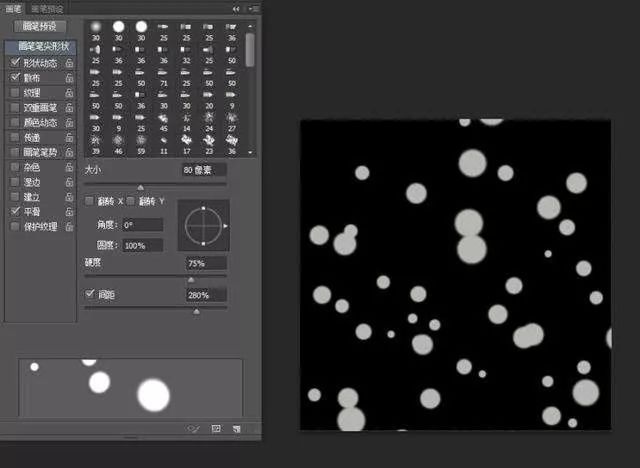Image resolution: width=640 pixels, height=468 pixels.
Task: Uncheck the 形状动态 checkbox
Action: tap(15, 62)
